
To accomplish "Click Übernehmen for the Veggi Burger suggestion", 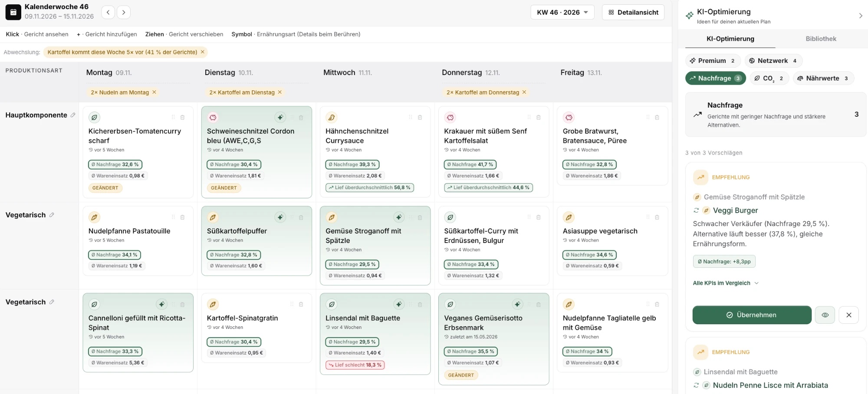I will [x=752, y=315].
